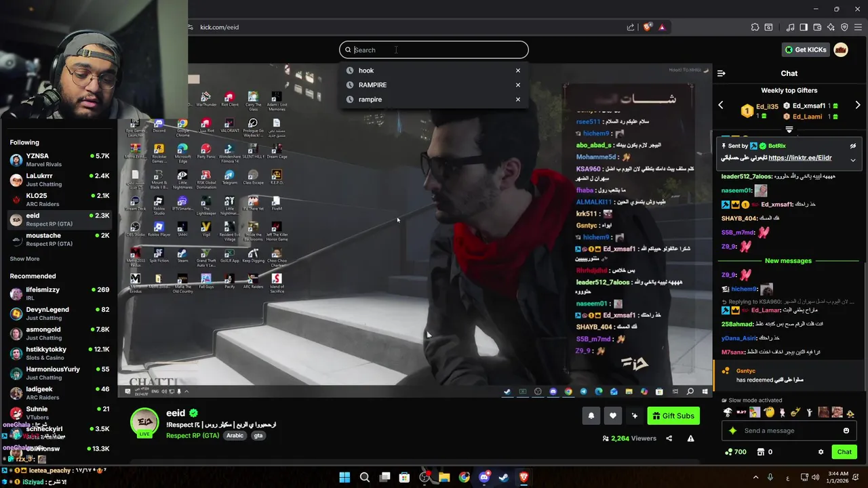Toggle browser sidebar panel icon
This screenshot has width=868, height=488.
(x=804, y=27)
